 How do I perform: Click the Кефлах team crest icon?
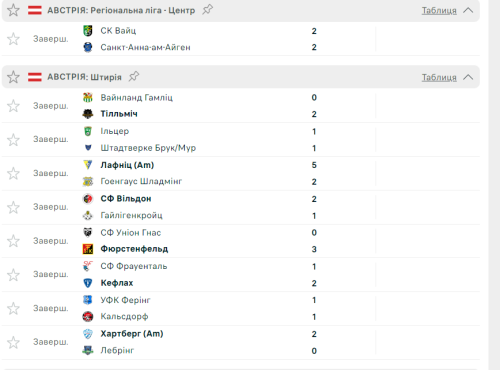(x=88, y=283)
